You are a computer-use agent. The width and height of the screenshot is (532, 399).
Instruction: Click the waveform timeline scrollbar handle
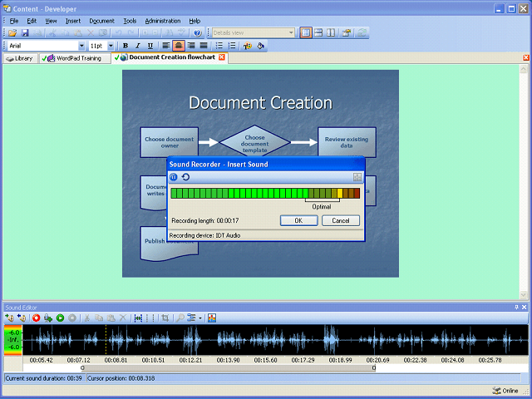[227, 367]
